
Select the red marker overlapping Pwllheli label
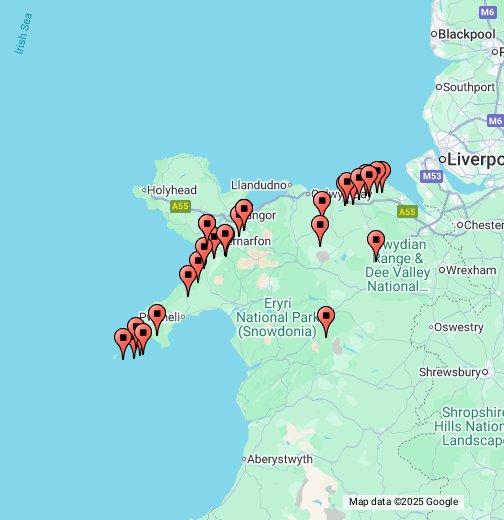point(157,319)
